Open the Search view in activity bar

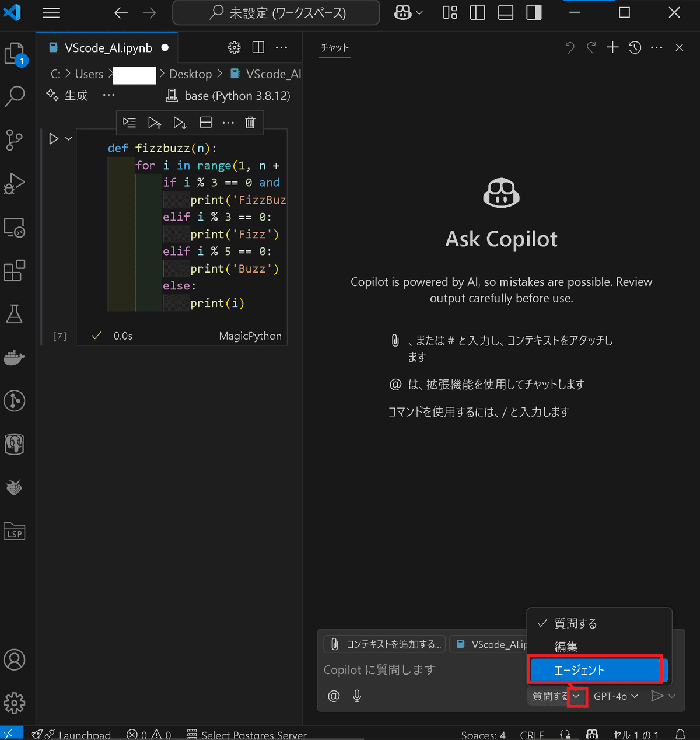[15, 96]
